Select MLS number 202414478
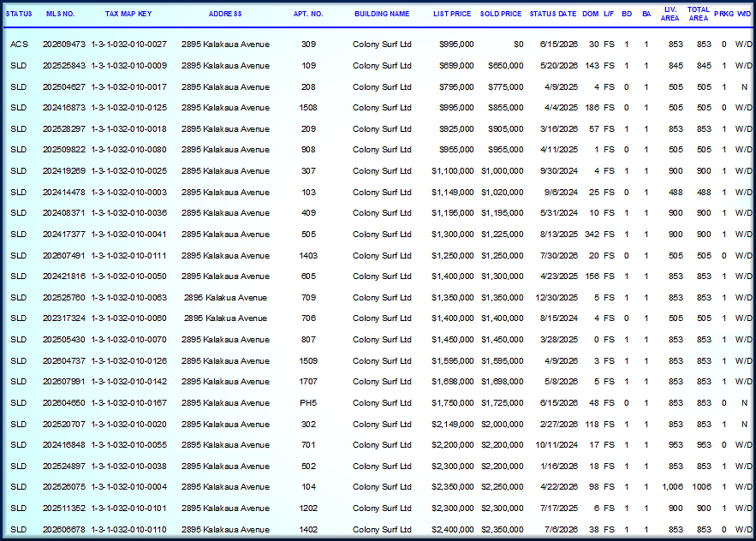 [x=64, y=193]
